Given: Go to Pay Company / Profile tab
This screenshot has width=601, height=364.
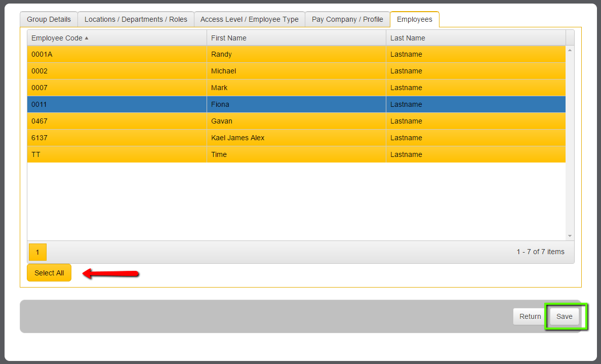Looking at the screenshot, I should 347,20.
